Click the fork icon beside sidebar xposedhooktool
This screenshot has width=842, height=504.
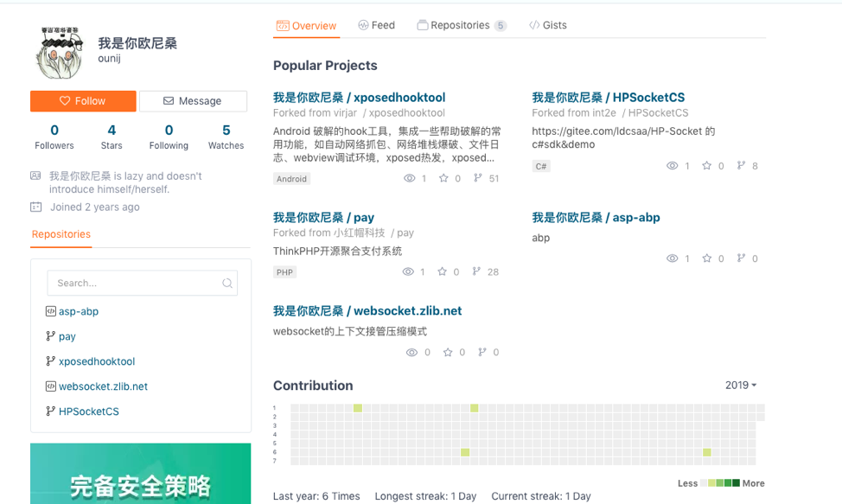coord(50,361)
